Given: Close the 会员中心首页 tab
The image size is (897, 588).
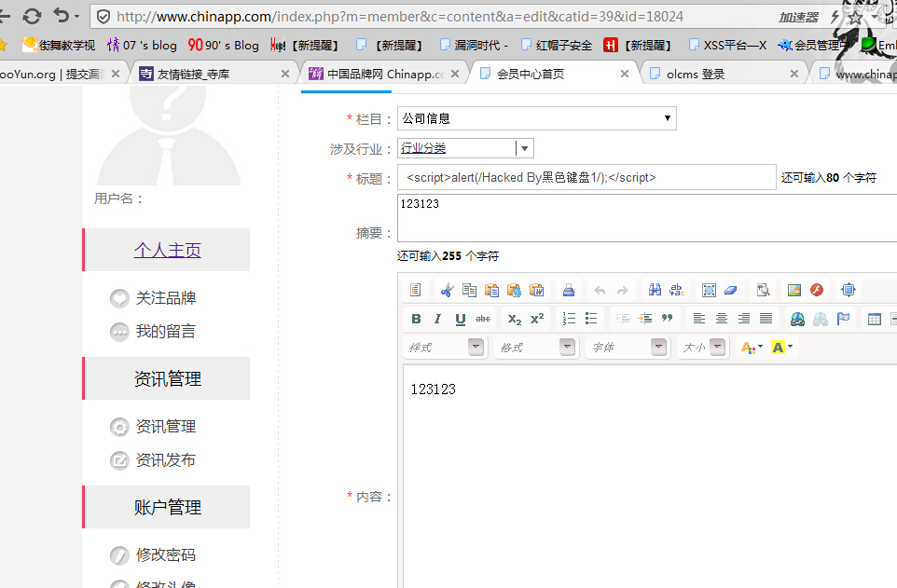Looking at the screenshot, I should coord(625,74).
